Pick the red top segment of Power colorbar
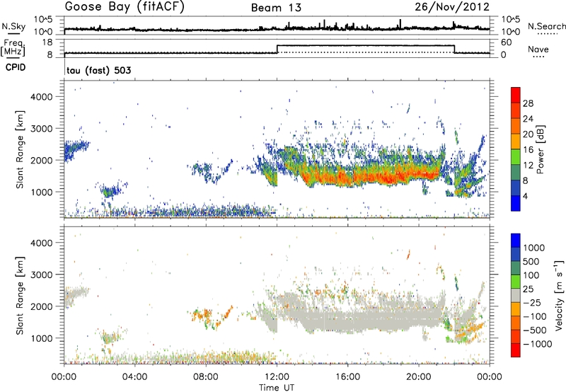 [516, 96]
